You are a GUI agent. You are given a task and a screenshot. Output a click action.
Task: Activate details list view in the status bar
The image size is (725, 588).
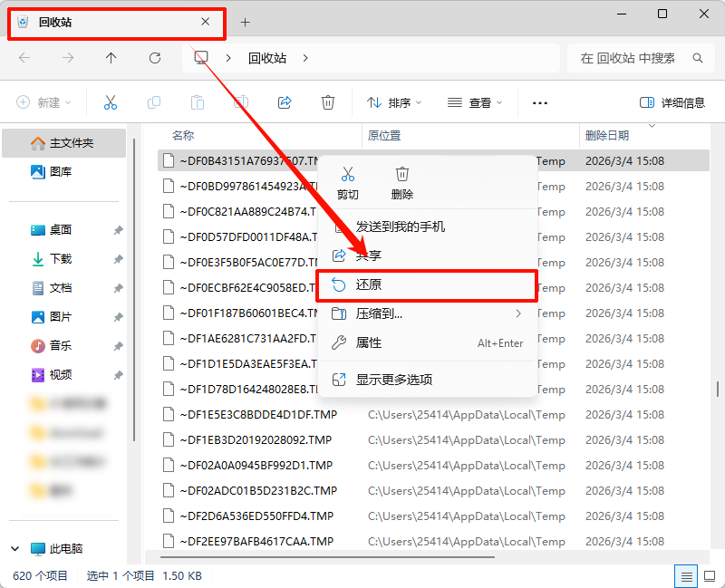[687, 575]
